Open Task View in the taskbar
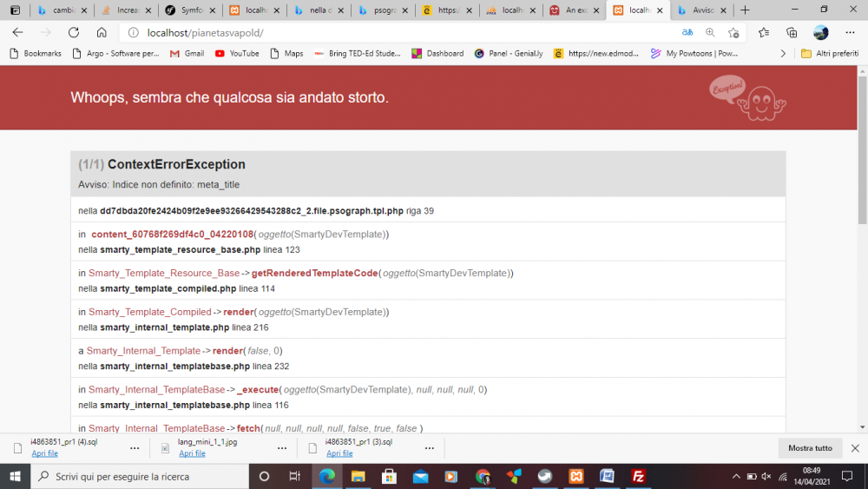Viewport: 868px width, 489px height. (294, 476)
